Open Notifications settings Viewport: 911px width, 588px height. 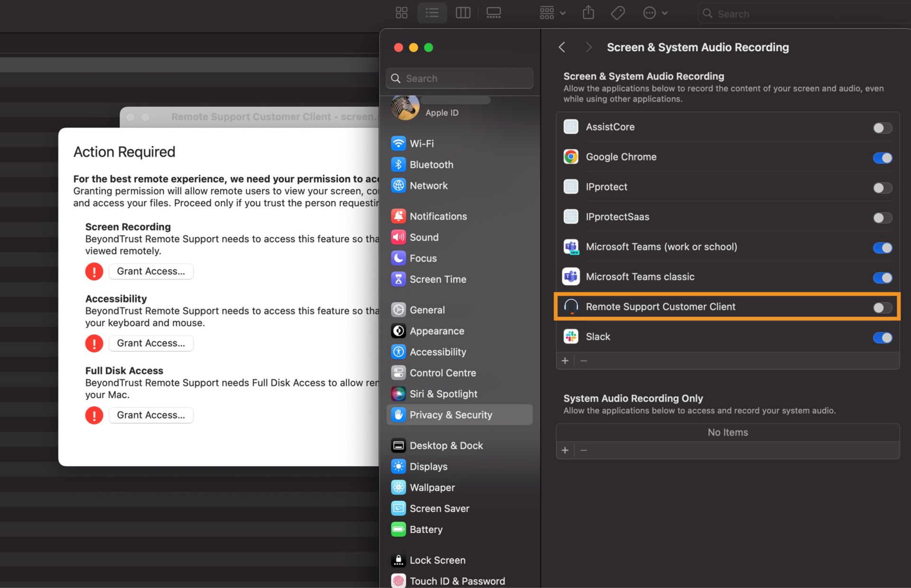(459, 216)
